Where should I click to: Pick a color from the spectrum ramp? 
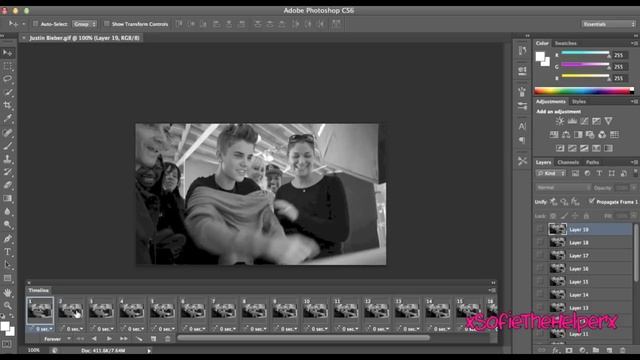click(x=584, y=91)
